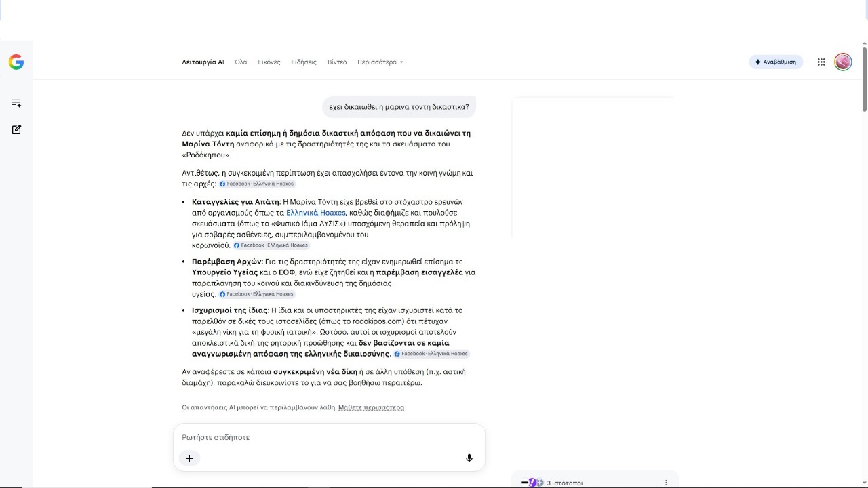Click the bold text 'παρέμβαση εισαγγελέα'
The width and height of the screenshot is (868, 488).
(x=420, y=272)
